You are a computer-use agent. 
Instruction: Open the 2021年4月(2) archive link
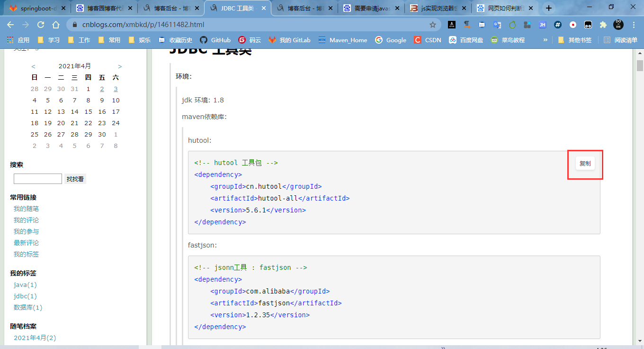[35, 338]
